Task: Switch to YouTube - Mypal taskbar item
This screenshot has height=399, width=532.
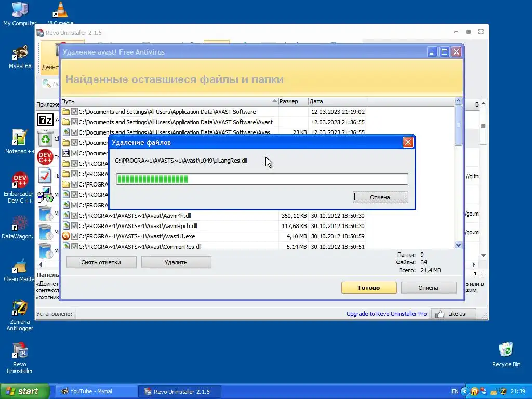Action: (96, 392)
